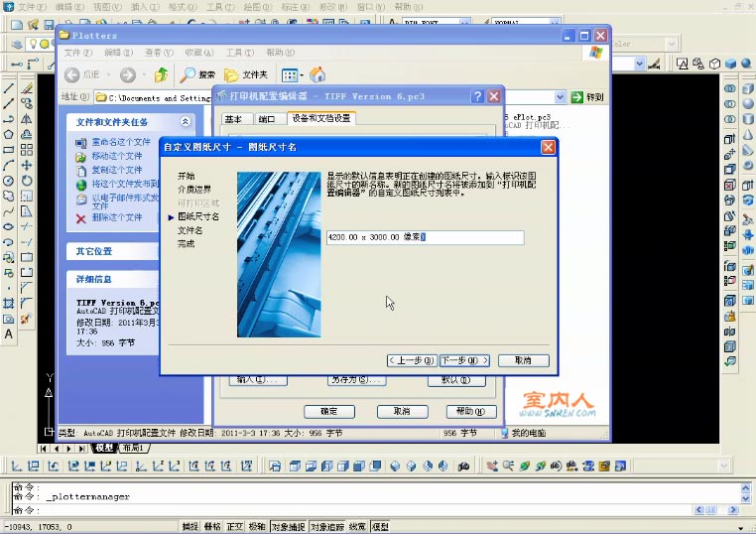This screenshot has width=756, height=534.
Task: Open 搜索 search in Plotters toolbar
Action: click(197, 74)
